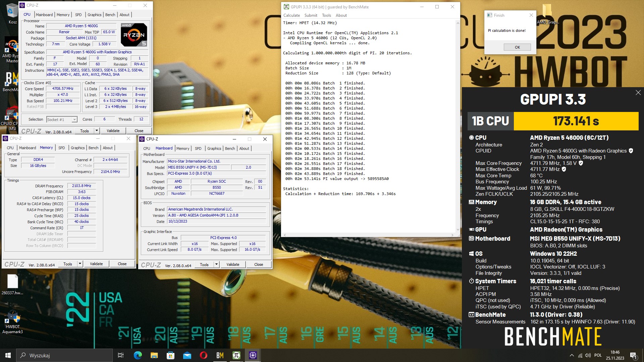Click the 173.141 s score banner

(x=576, y=121)
